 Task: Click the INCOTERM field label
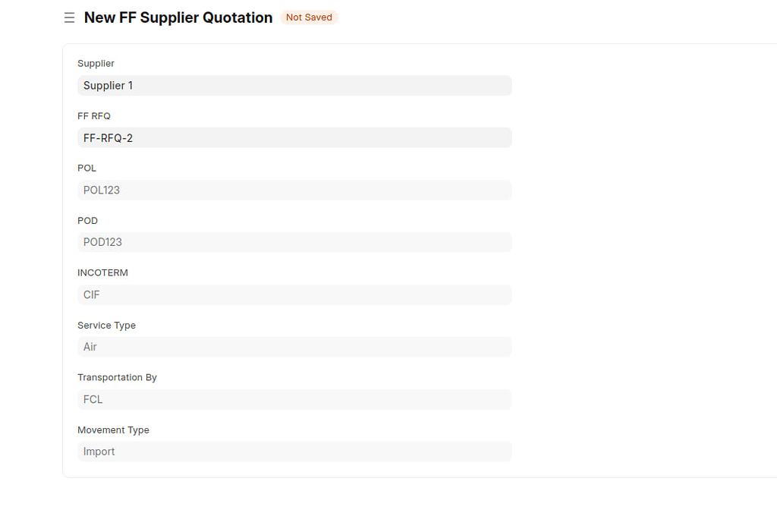click(102, 272)
